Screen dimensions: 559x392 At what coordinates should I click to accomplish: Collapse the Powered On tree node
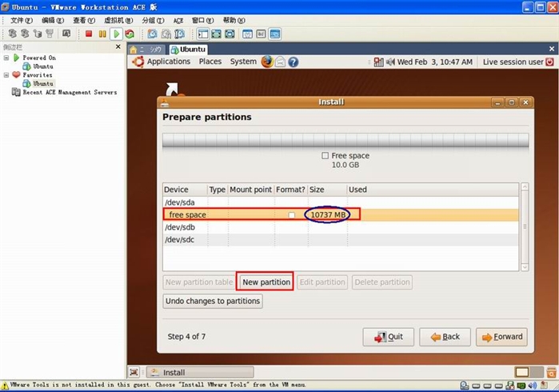tap(6, 58)
